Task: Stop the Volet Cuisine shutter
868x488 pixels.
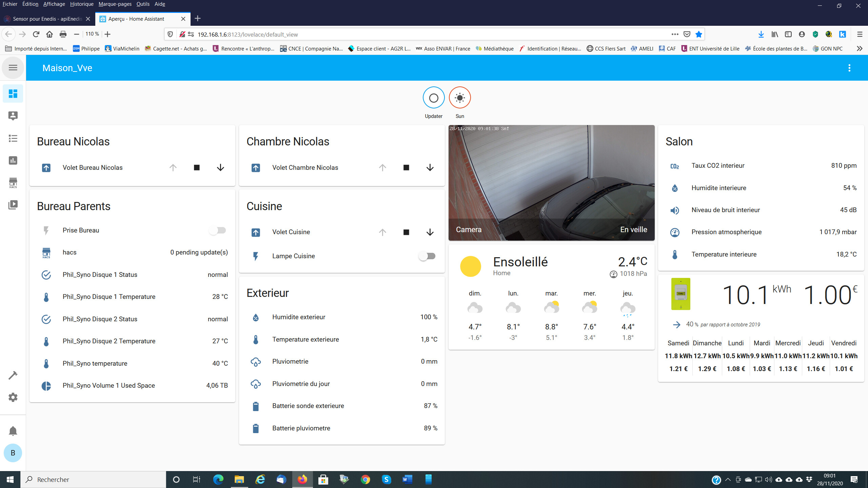Action: (x=406, y=232)
